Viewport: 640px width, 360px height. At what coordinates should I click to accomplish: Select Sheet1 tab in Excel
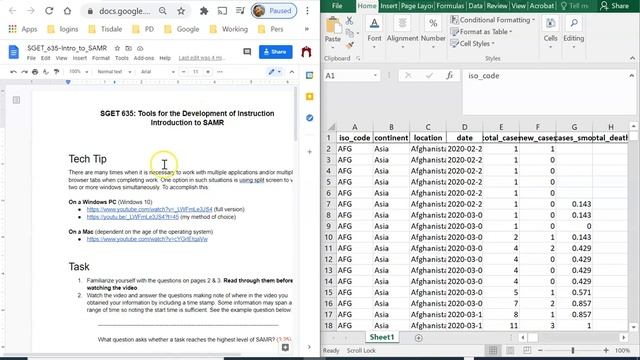click(382, 337)
